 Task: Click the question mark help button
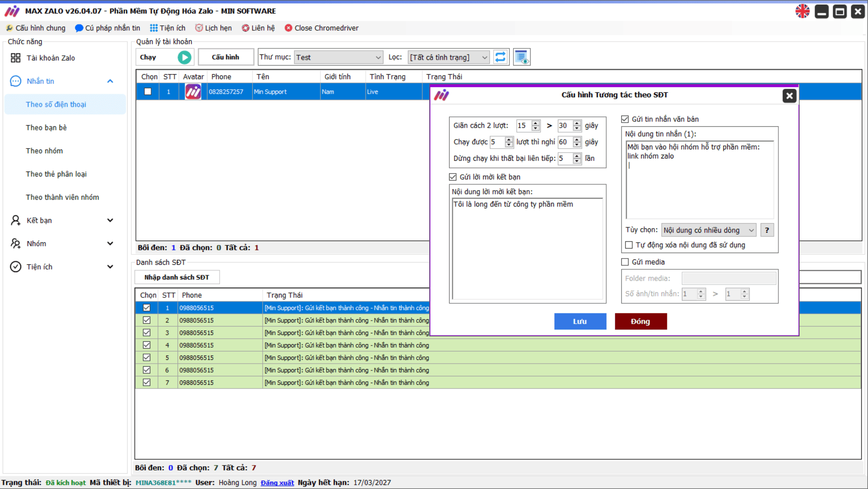click(767, 230)
